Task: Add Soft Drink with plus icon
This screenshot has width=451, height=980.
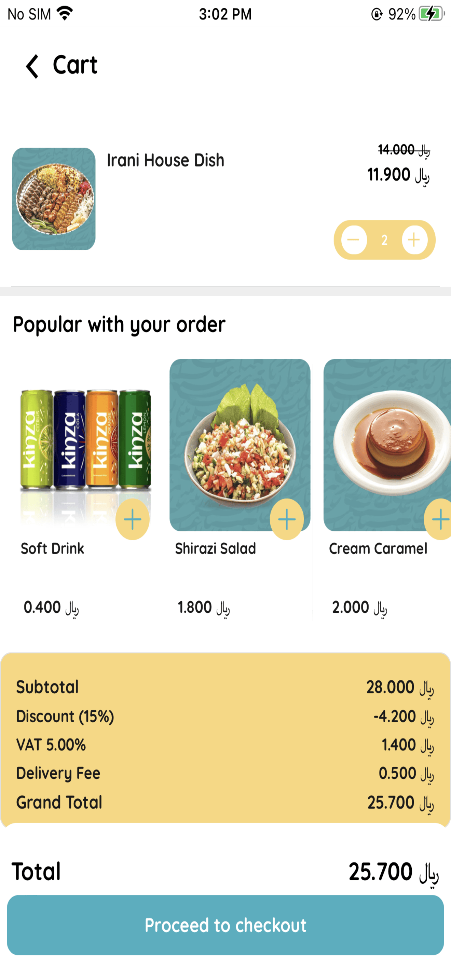Action: (x=132, y=519)
